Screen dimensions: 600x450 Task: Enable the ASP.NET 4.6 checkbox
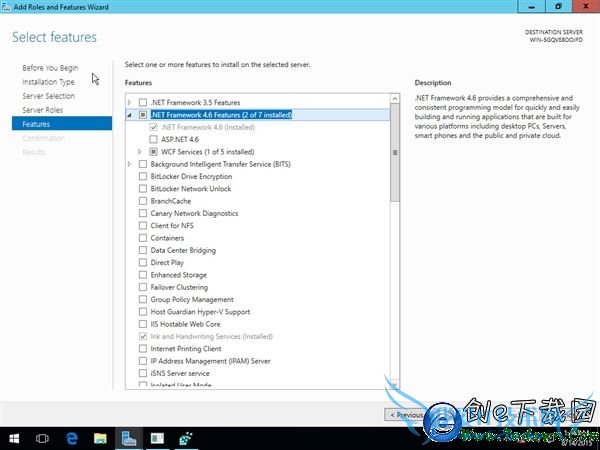(x=153, y=139)
